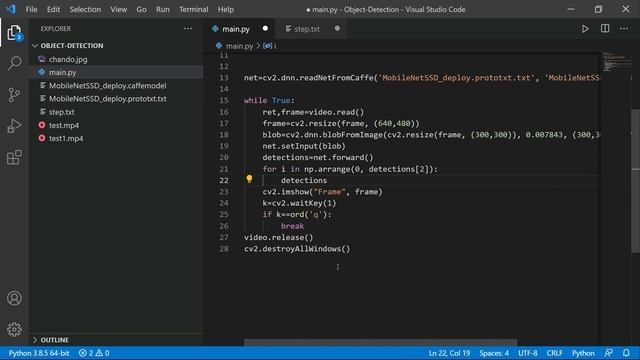
Task: Open the Accounts menu
Action: pyautogui.click(x=14, y=298)
